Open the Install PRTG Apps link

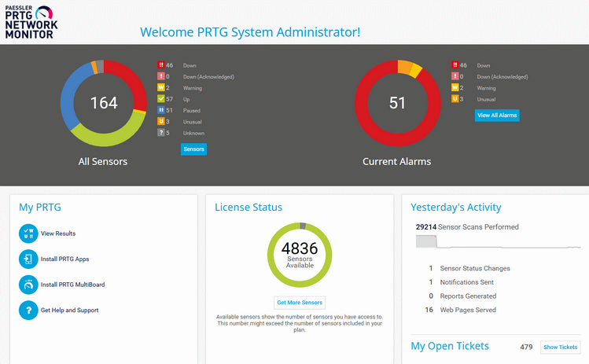pos(64,259)
